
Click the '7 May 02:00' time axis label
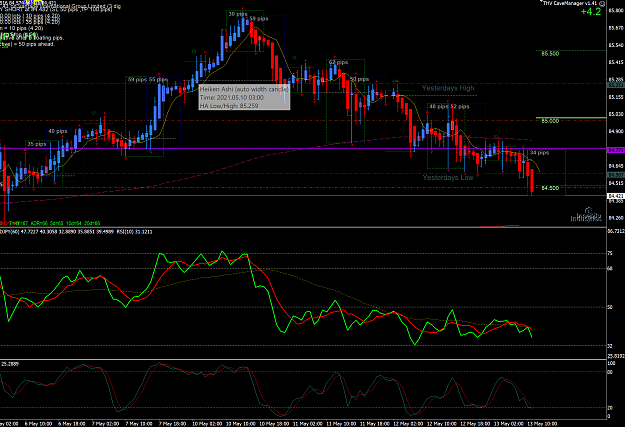[106, 423]
